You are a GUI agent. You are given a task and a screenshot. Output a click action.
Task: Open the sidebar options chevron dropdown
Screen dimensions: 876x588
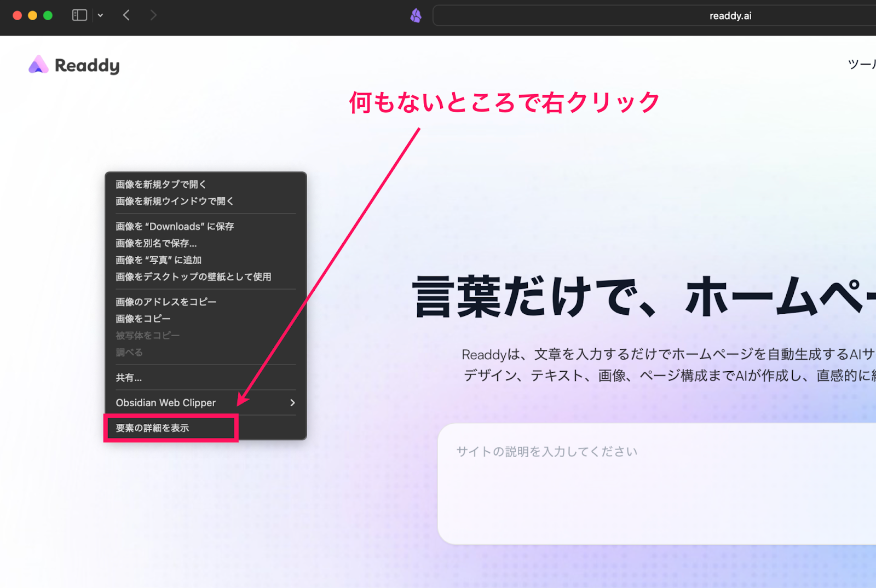tap(100, 15)
